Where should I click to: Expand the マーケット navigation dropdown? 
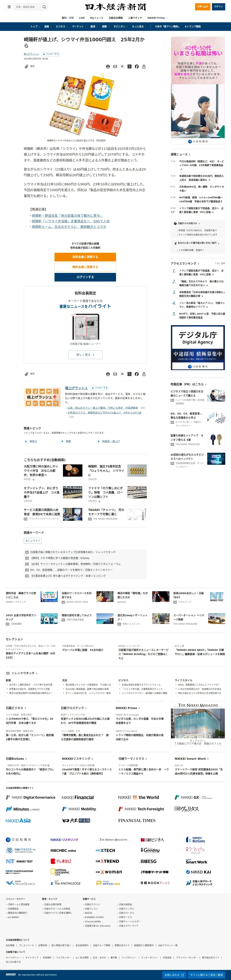click(79, 27)
